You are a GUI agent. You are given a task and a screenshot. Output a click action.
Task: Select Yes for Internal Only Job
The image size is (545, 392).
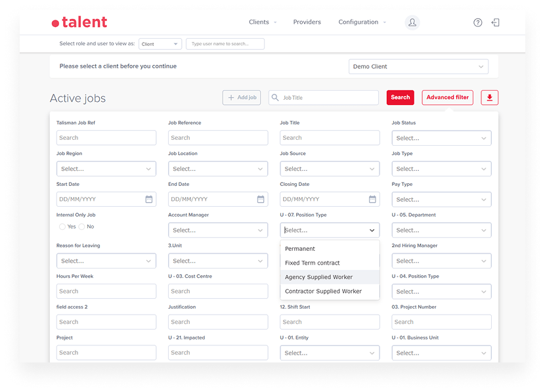coord(62,227)
